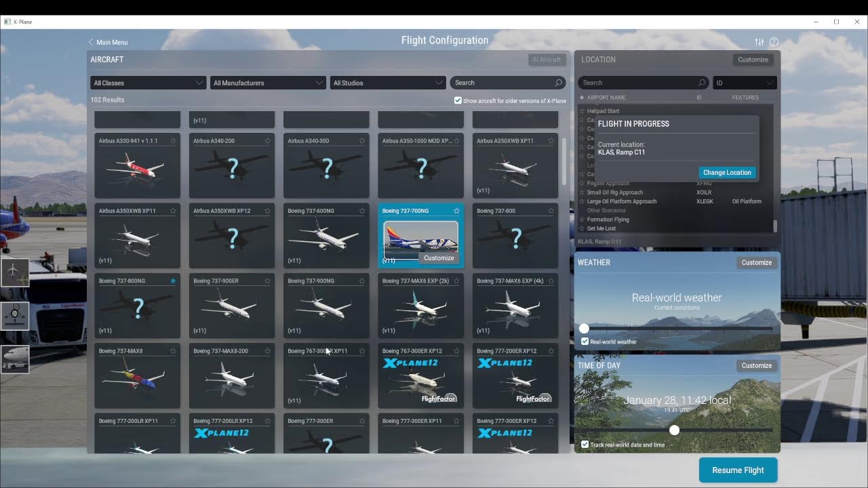Screen dimensions: 868x488
Task: Select the Boeing 777-300ER card
Action: click(x=326, y=434)
